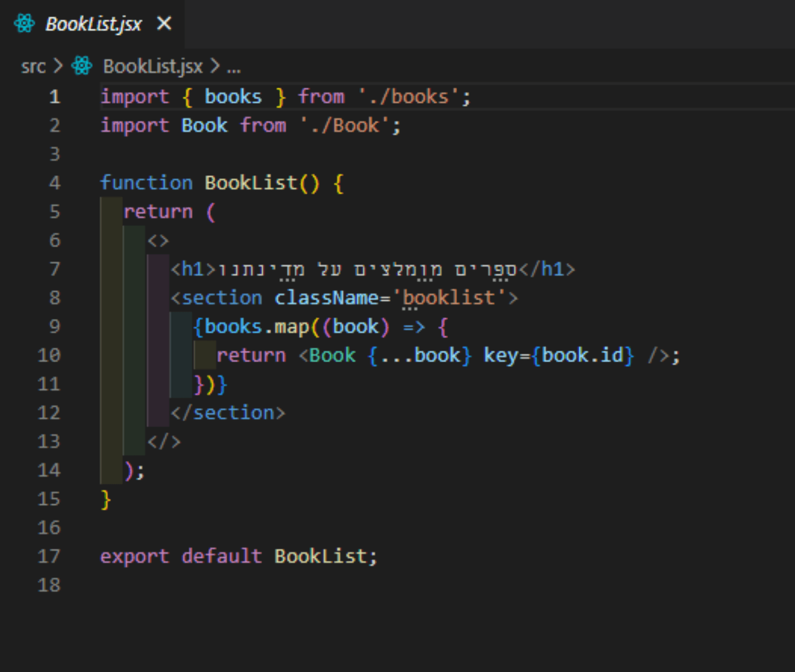Close the BookList.jsx editor tab
This screenshot has width=795, height=672.
tap(164, 24)
